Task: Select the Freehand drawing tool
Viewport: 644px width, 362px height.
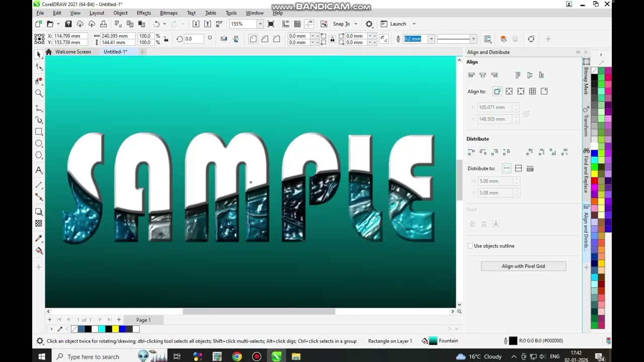Action: [x=39, y=108]
